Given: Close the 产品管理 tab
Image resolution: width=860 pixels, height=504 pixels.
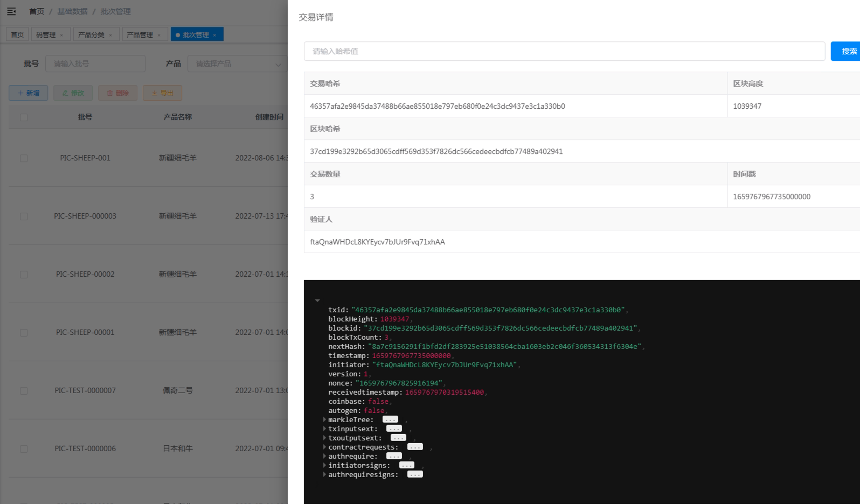Looking at the screenshot, I should [x=159, y=35].
